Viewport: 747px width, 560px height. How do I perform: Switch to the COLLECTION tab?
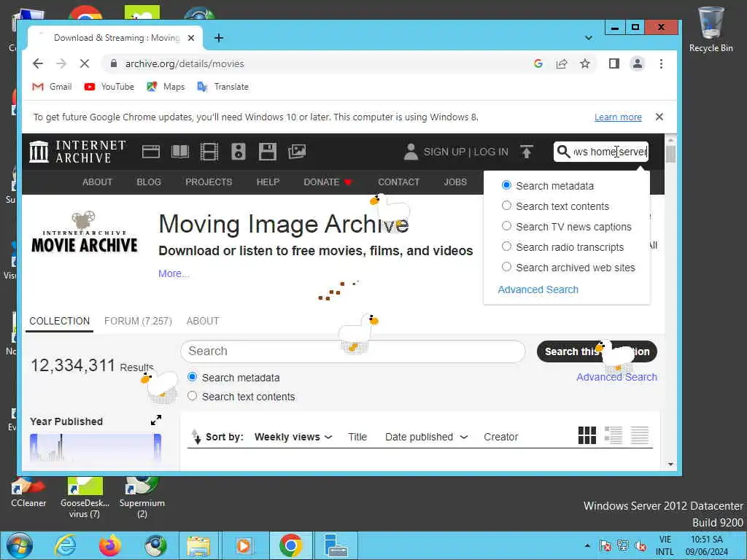(60, 322)
